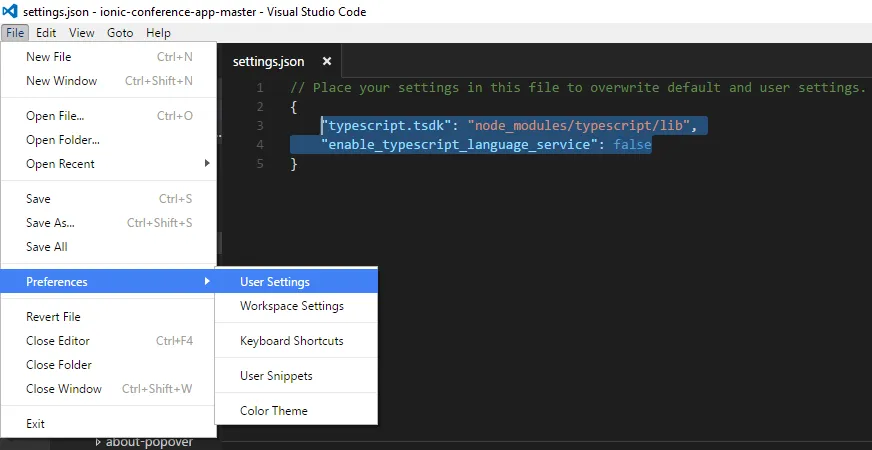
Task: Click Close Folder menu entry
Action: [108, 364]
